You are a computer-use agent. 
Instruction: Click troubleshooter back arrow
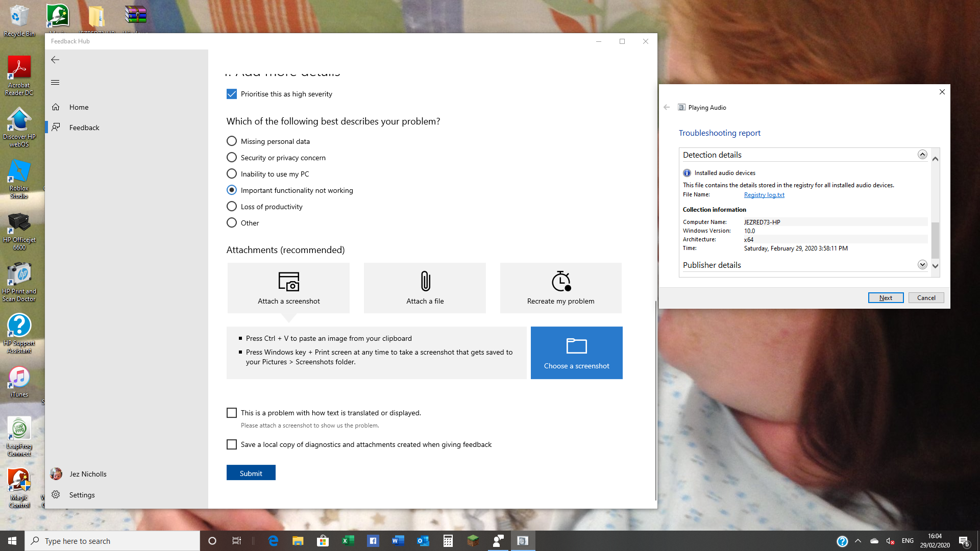(667, 107)
